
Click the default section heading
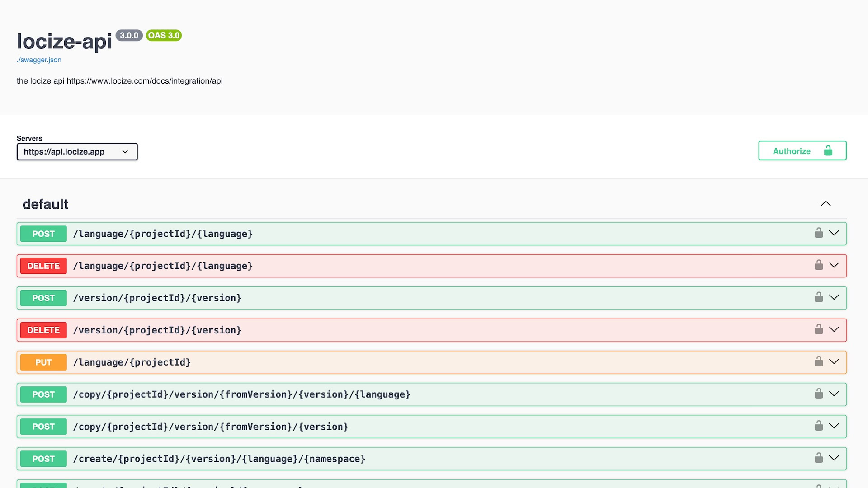click(46, 204)
